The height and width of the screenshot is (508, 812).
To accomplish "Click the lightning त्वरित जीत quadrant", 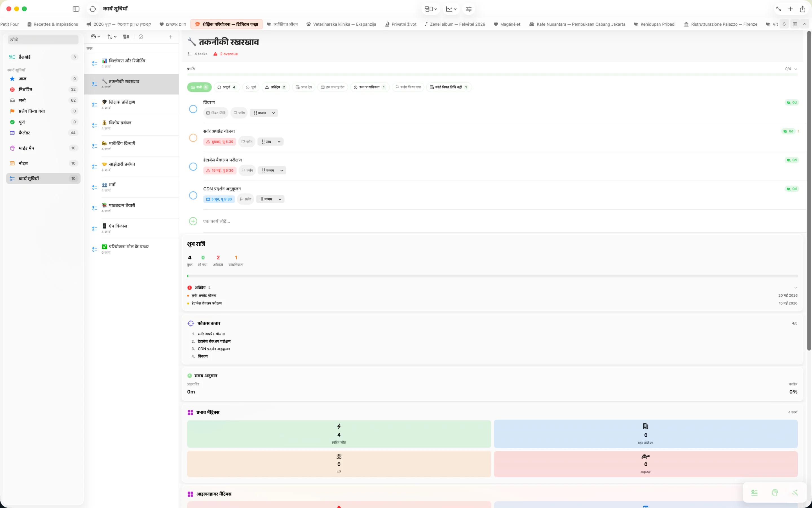I will 339,434.
